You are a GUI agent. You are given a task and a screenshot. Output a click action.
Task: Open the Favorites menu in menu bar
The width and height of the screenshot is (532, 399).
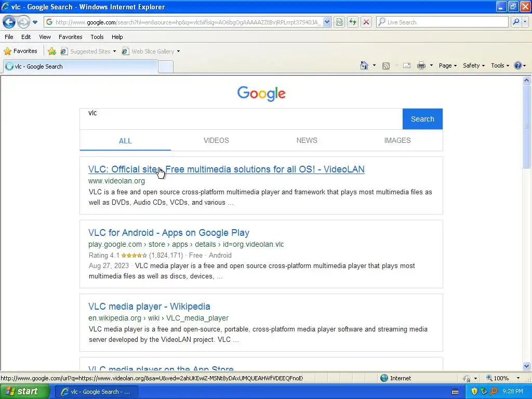click(x=71, y=37)
